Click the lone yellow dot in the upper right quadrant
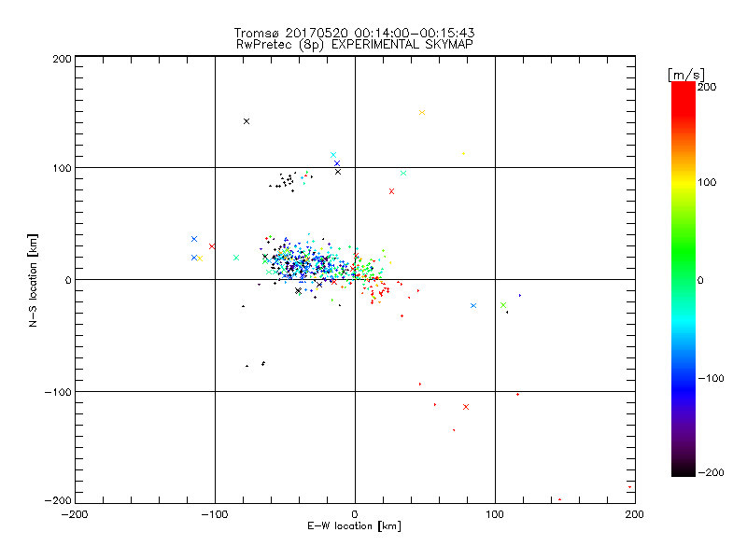747x560 pixels. pyautogui.click(x=463, y=154)
